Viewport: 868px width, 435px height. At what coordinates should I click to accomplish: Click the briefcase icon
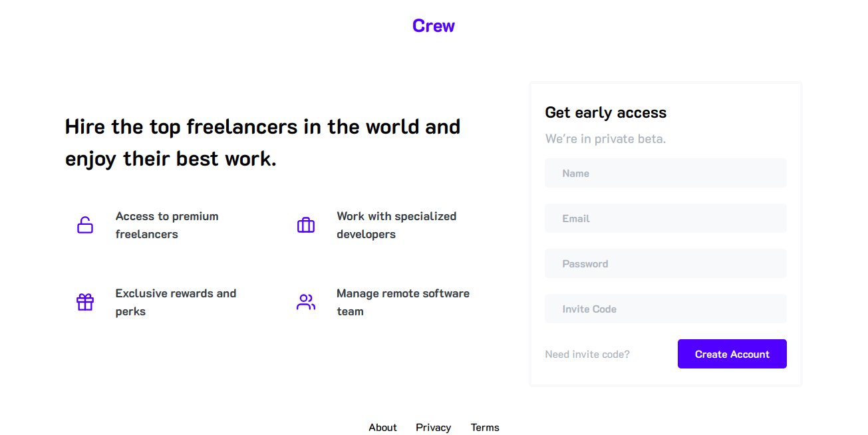tap(306, 225)
